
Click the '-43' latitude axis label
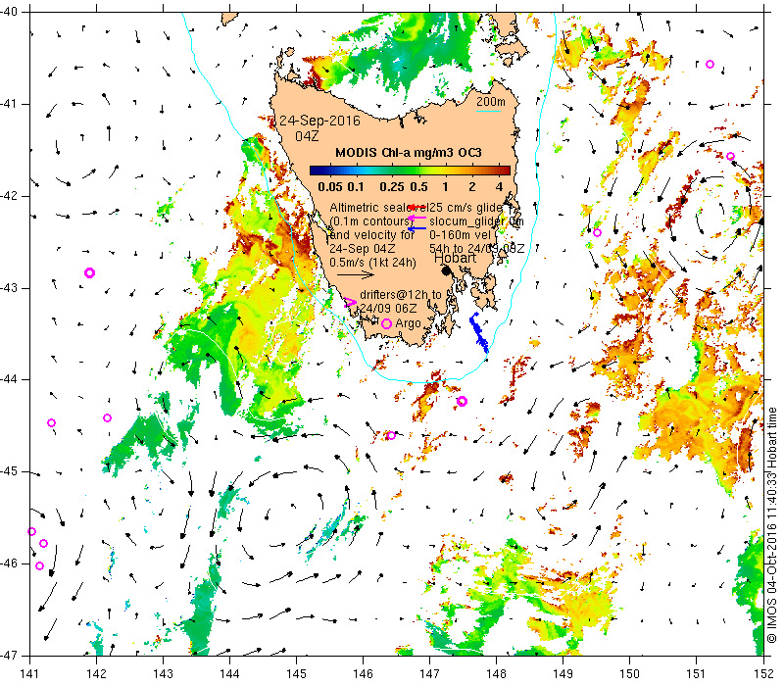coord(10,288)
